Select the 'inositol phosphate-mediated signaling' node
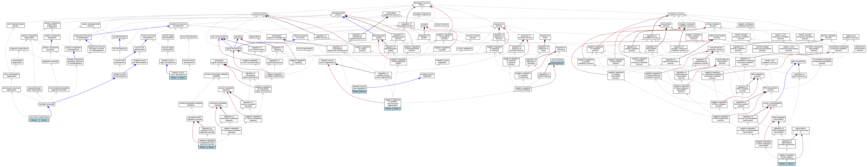Viewport: 868px width, 167px height. coord(191,104)
